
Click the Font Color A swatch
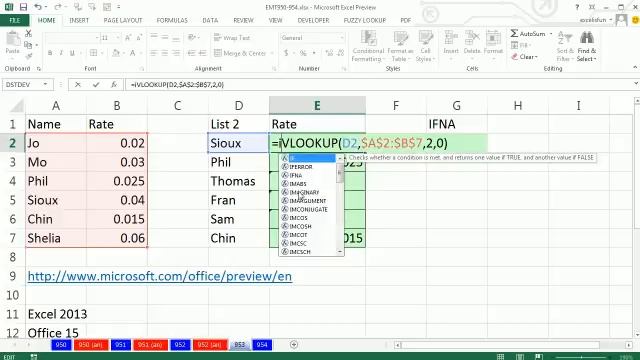(133, 53)
